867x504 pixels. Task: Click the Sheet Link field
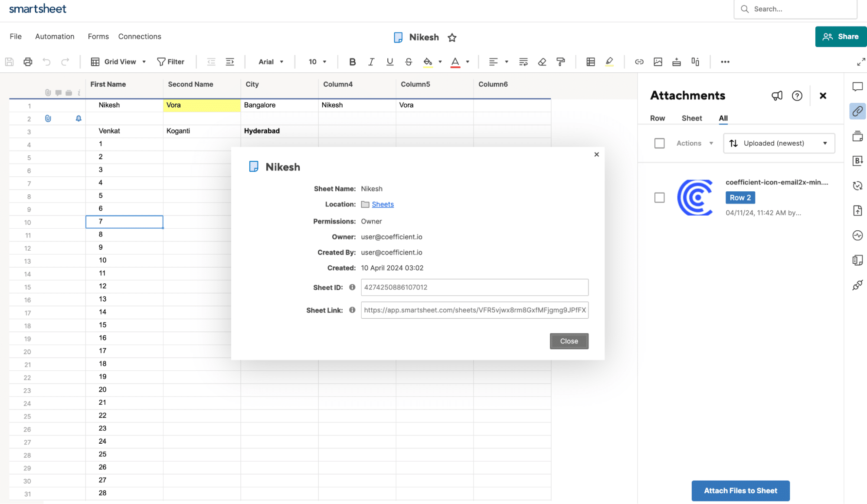474,310
